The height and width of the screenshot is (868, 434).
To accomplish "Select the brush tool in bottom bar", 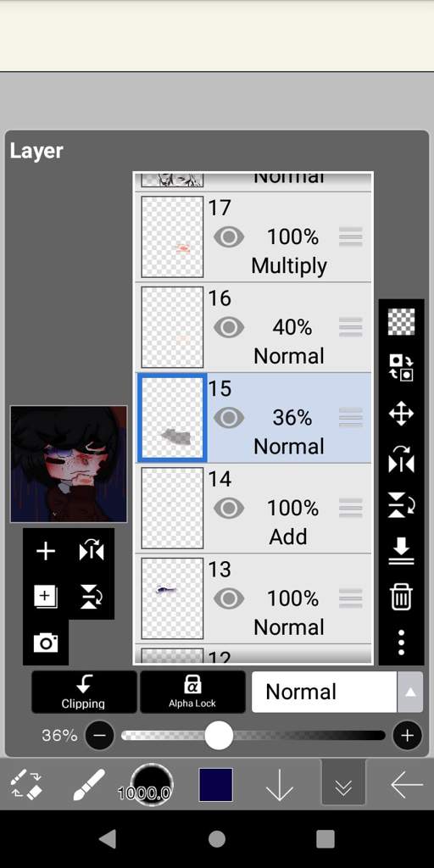I will [88, 784].
